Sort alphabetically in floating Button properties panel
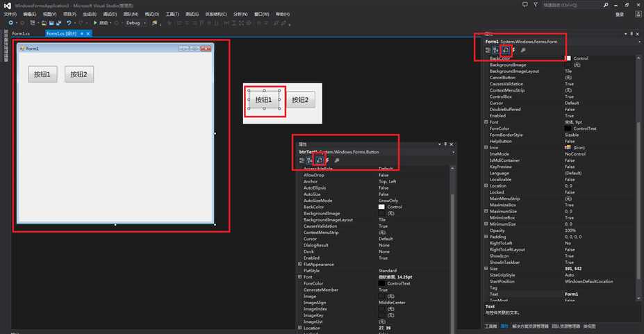644x334 pixels. (310, 160)
